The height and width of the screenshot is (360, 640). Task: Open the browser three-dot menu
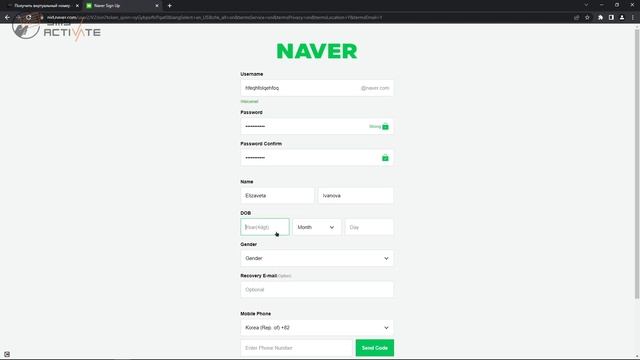click(633, 18)
